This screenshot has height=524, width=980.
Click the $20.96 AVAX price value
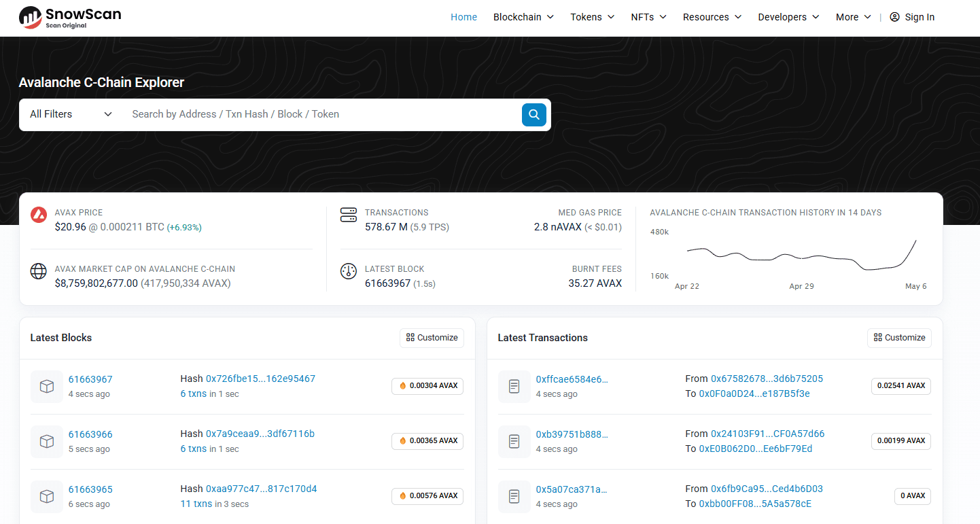pos(71,227)
